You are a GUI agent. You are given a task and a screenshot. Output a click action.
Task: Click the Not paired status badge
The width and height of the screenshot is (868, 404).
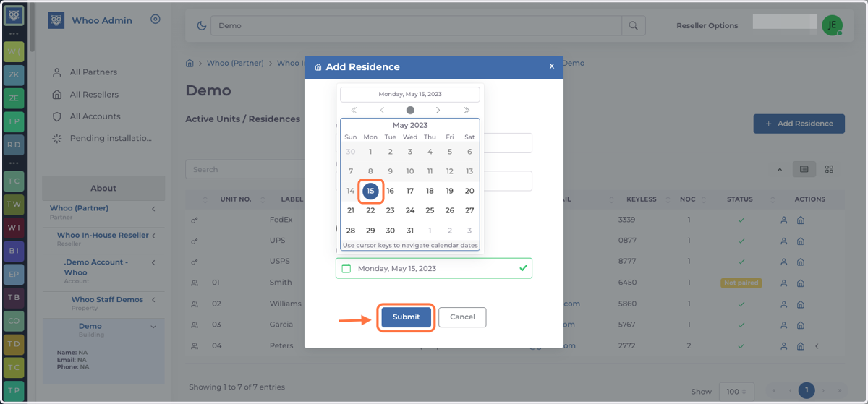(x=741, y=283)
